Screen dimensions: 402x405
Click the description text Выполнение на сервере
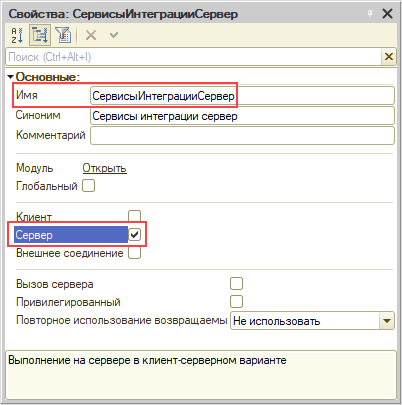[147, 360]
